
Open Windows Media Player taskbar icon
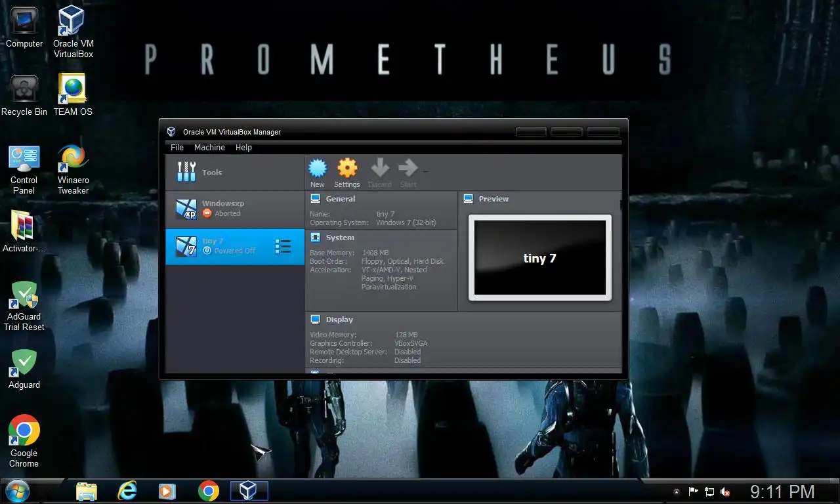pos(168,491)
